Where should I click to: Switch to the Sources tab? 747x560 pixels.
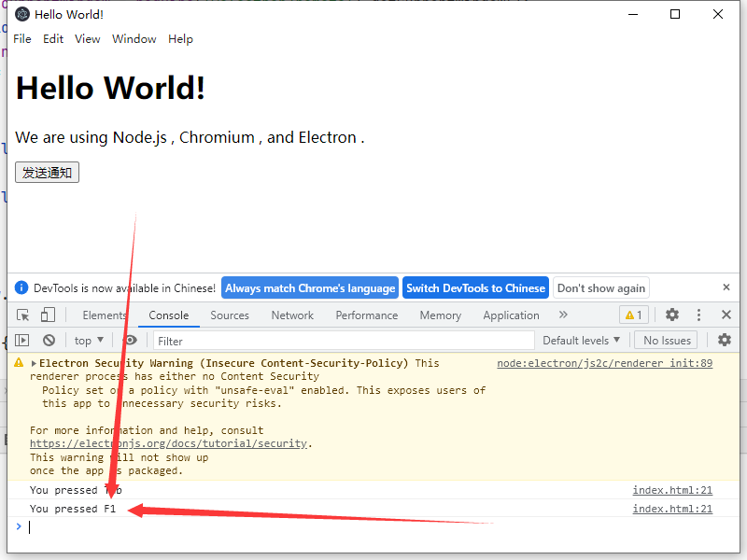[230, 315]
